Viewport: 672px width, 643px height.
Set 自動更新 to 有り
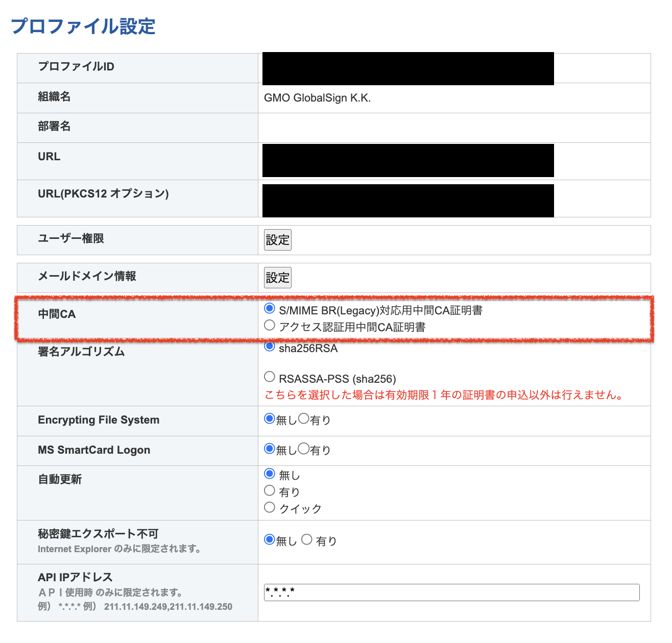coord(270,491)
